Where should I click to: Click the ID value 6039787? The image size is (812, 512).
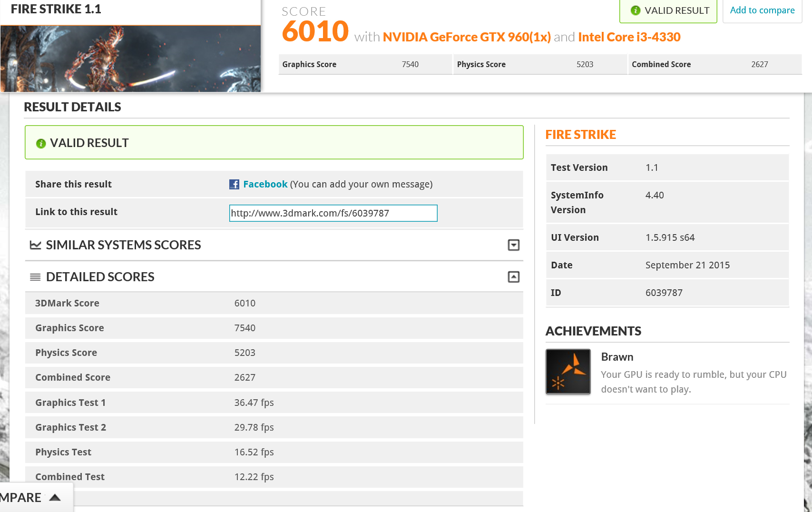pyautogui.click(x=664, y=293)
